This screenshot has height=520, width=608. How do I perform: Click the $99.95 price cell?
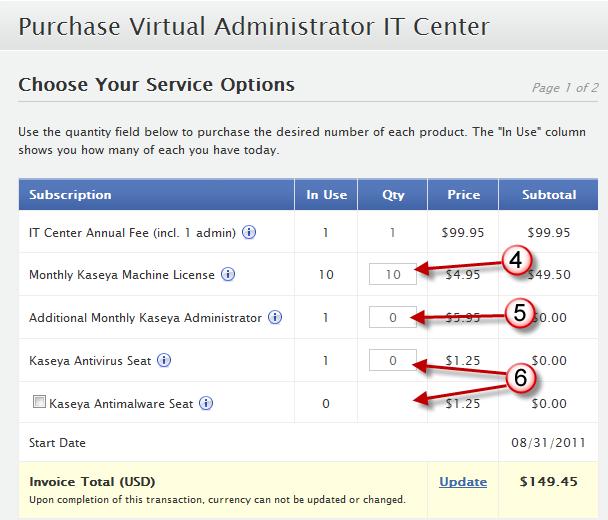click(463, 233)
